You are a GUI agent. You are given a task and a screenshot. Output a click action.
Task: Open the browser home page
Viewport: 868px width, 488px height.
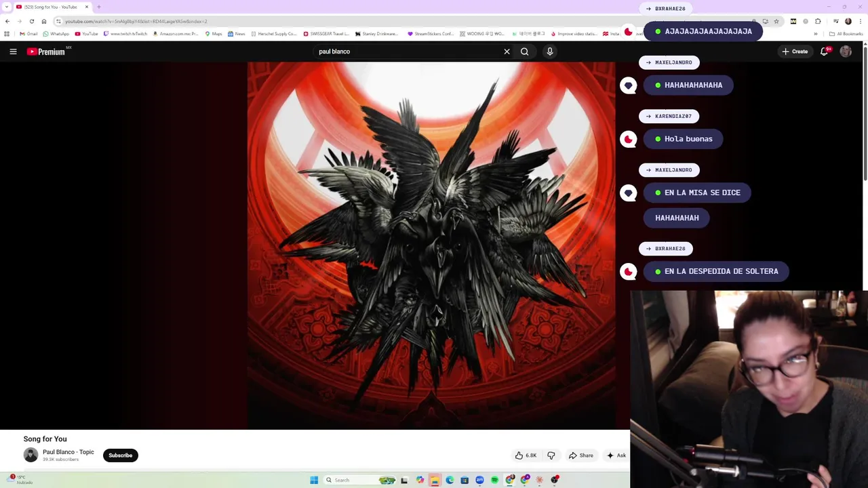pos(44,21)
